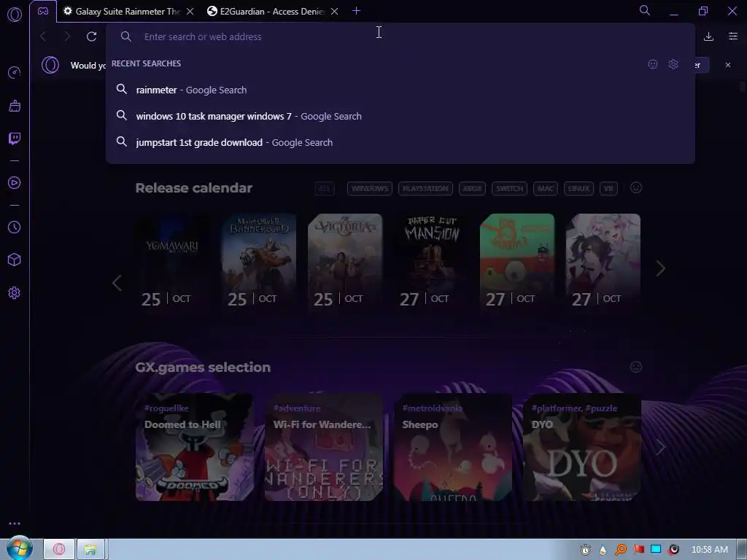Open Doomed to Hell game
The width and height of the screenshot is (747, 560).
tap(195, 447)
